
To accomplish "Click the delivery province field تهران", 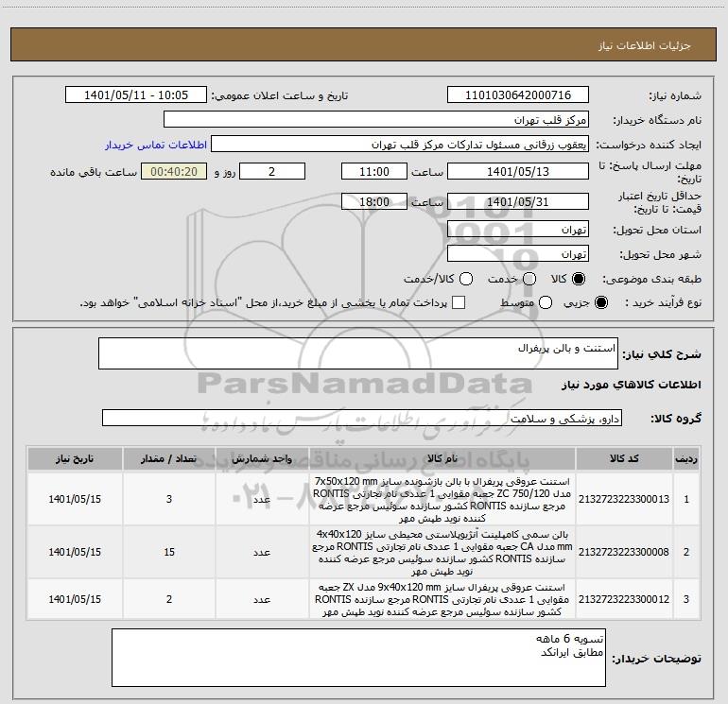I will 518,230.
